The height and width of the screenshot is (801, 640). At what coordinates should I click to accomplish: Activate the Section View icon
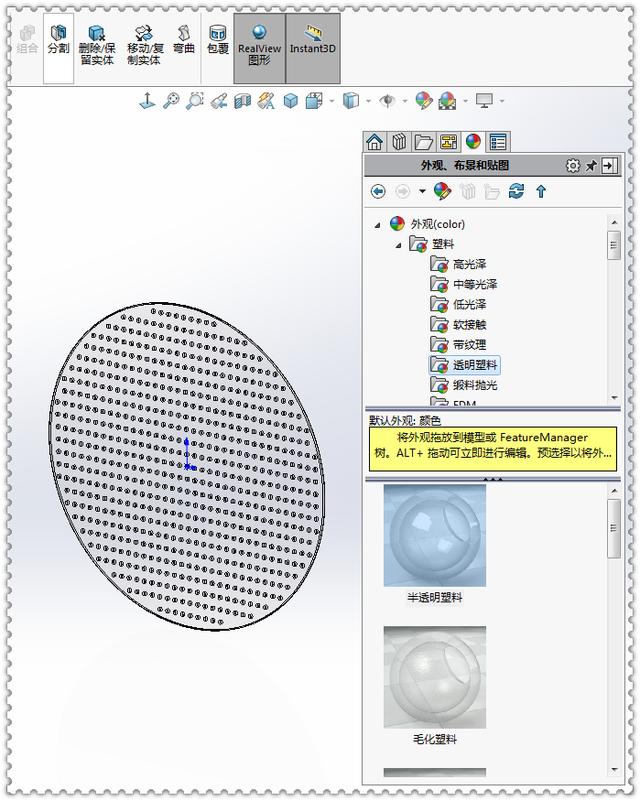243,101
